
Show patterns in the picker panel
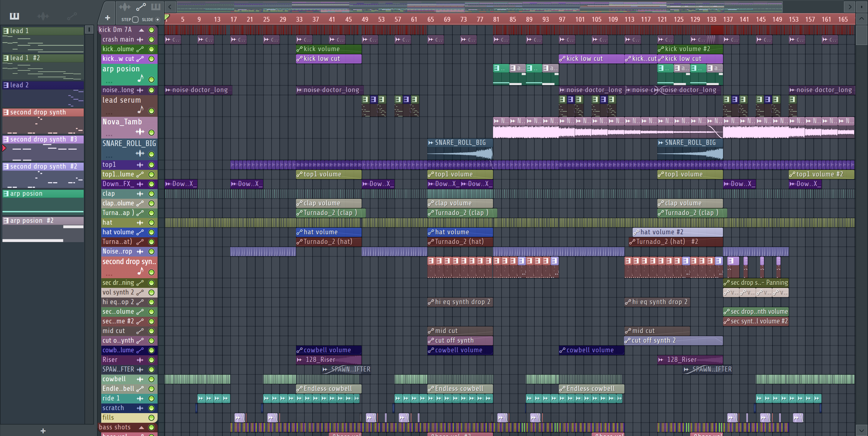click(x=14, y=16)
